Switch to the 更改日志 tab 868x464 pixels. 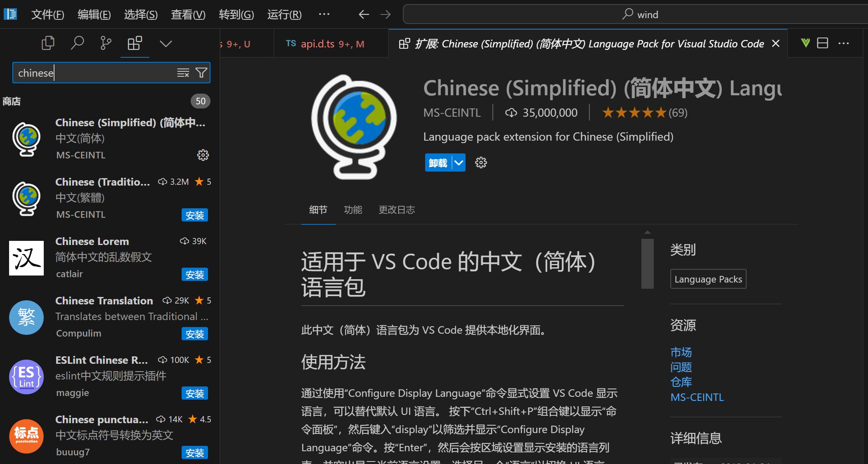[396, 210]
